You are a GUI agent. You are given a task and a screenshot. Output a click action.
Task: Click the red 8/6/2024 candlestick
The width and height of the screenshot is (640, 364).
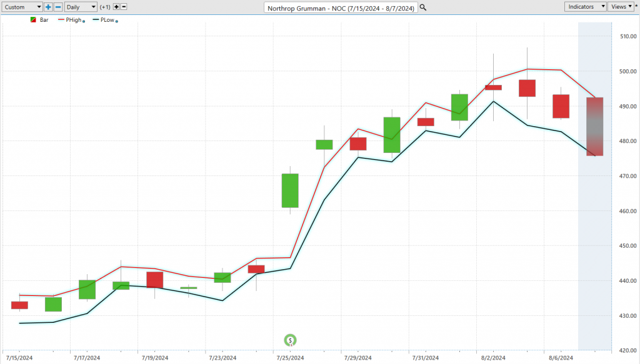point(561,106)
